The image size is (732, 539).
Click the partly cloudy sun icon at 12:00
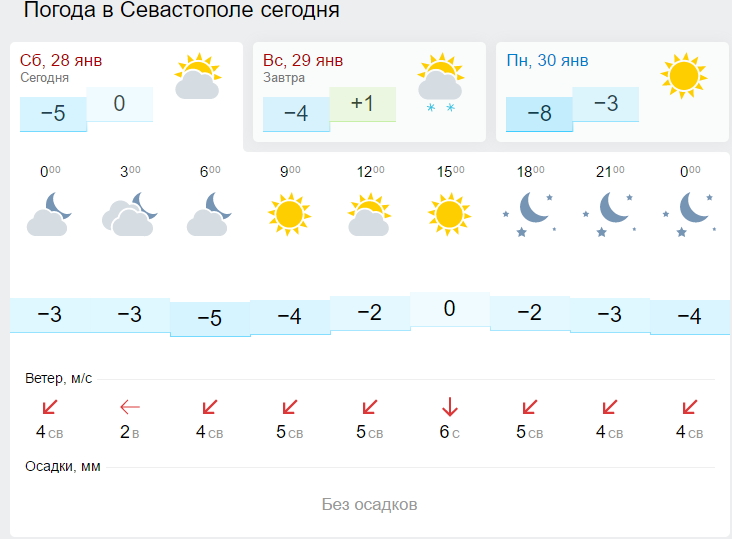(369, 214)
